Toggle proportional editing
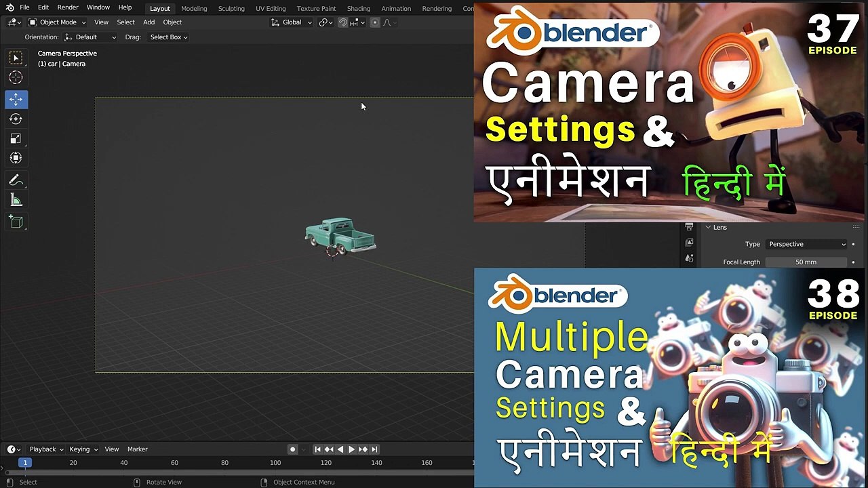 (x=374, y=22)
